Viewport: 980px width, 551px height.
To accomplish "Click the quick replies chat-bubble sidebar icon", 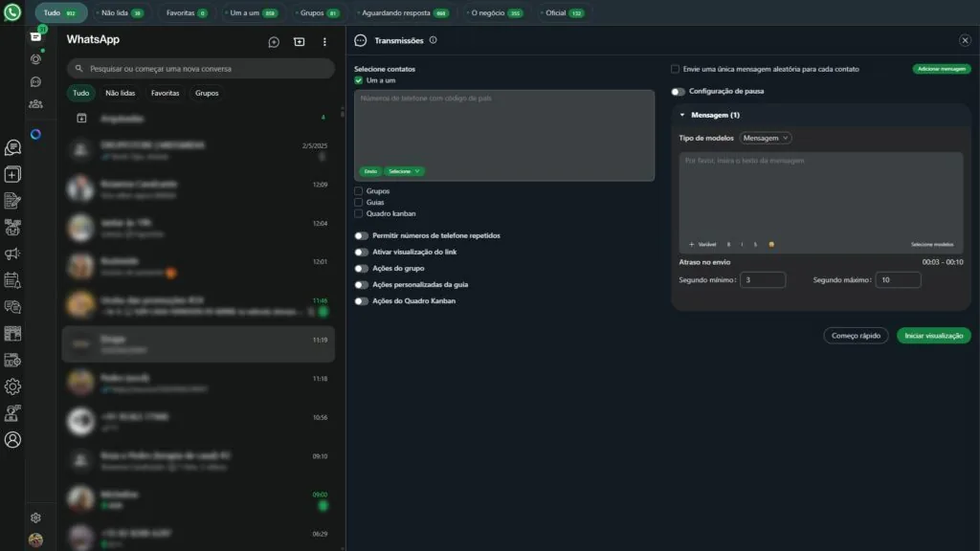I will point(12,147).
